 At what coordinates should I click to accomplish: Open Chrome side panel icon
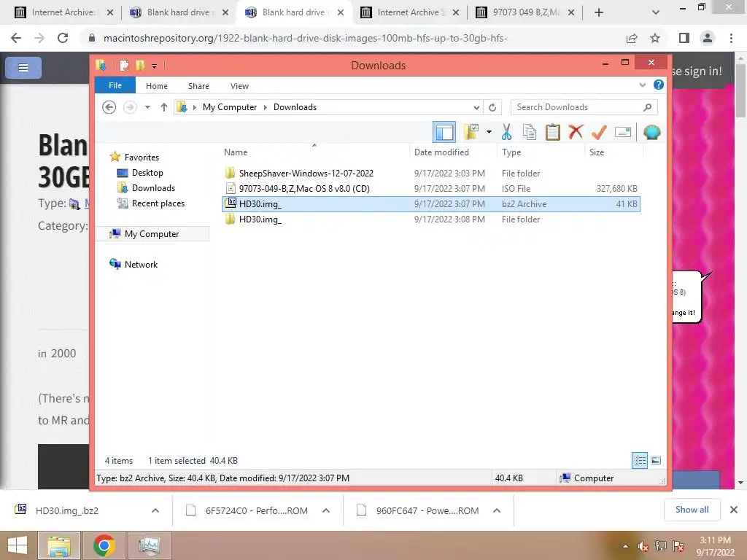pyautogui.click(x=684, y=38)
